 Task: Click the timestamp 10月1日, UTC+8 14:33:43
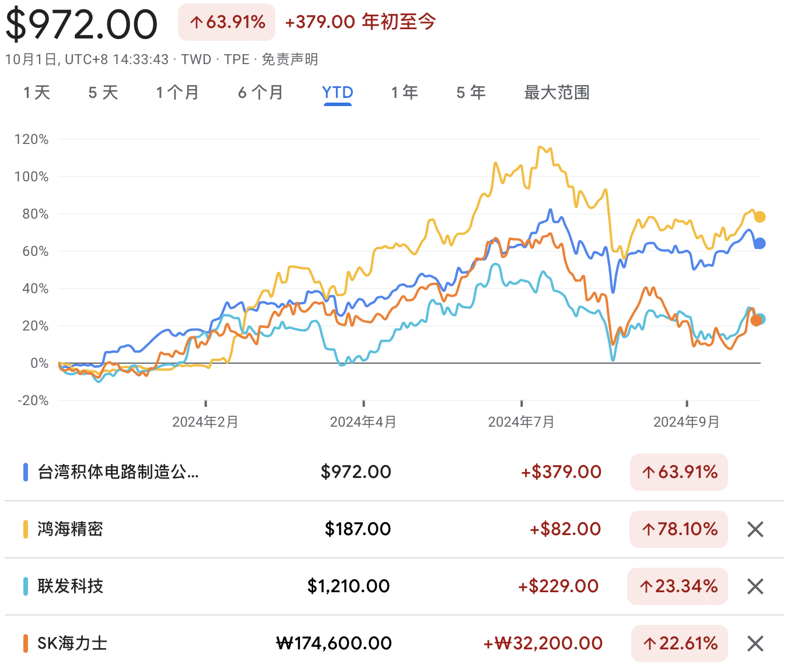[x=86, y=59]
